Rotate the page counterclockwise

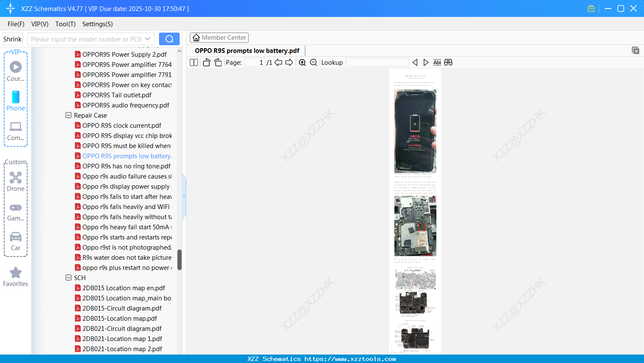click(206, 63)
